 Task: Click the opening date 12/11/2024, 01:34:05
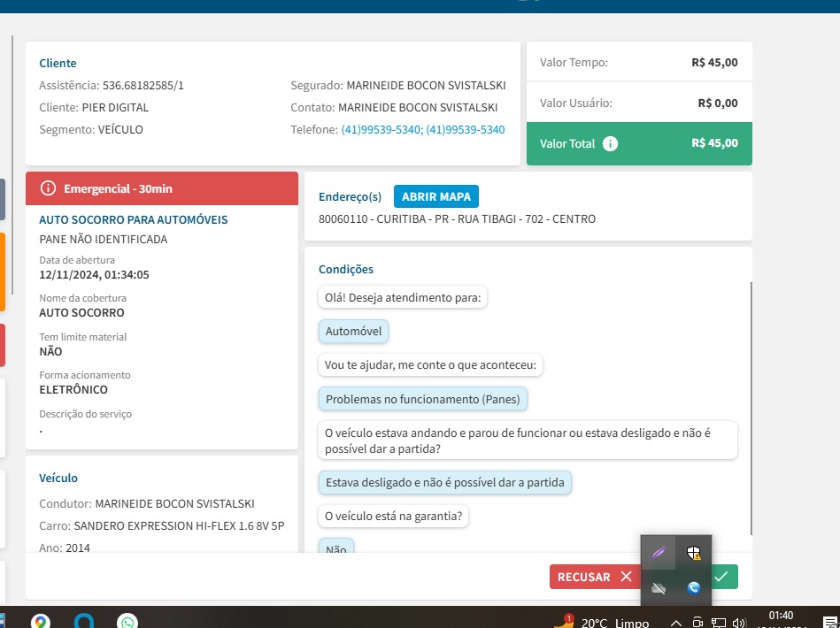click(95, 275)
